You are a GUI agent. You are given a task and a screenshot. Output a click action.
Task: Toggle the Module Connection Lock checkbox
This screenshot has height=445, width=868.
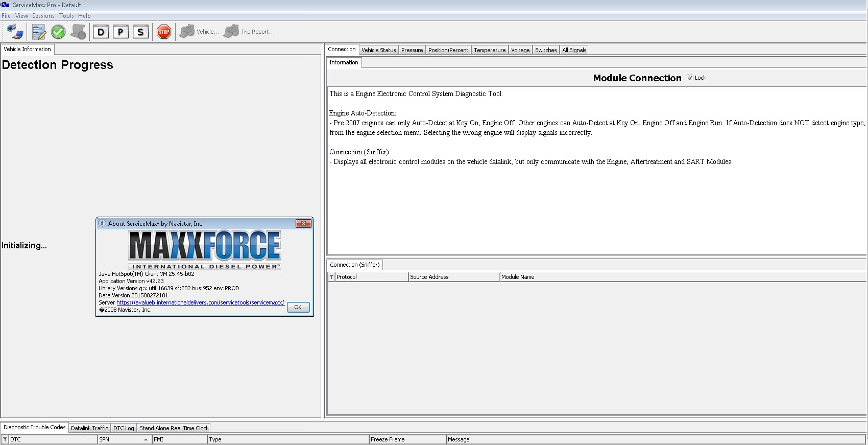[x=690, y=78]
